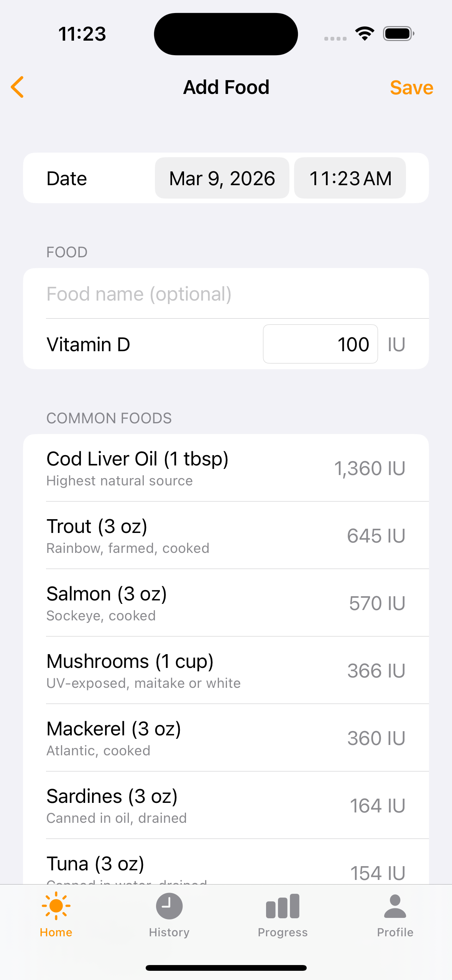Viewport: 452px width, 980px height.
Task: Choose Salmon (3 oz) entry
Action: [x=226, y=603]
